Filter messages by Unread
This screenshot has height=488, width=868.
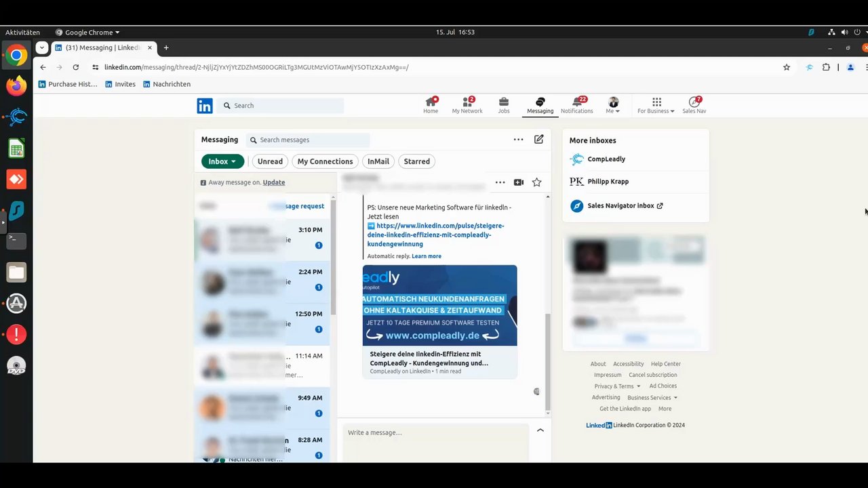270,161
